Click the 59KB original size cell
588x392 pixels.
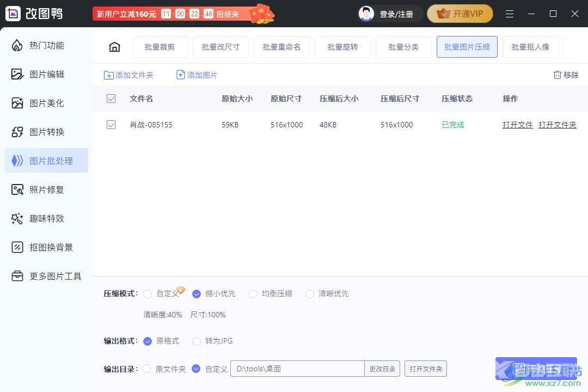point(230,125)
